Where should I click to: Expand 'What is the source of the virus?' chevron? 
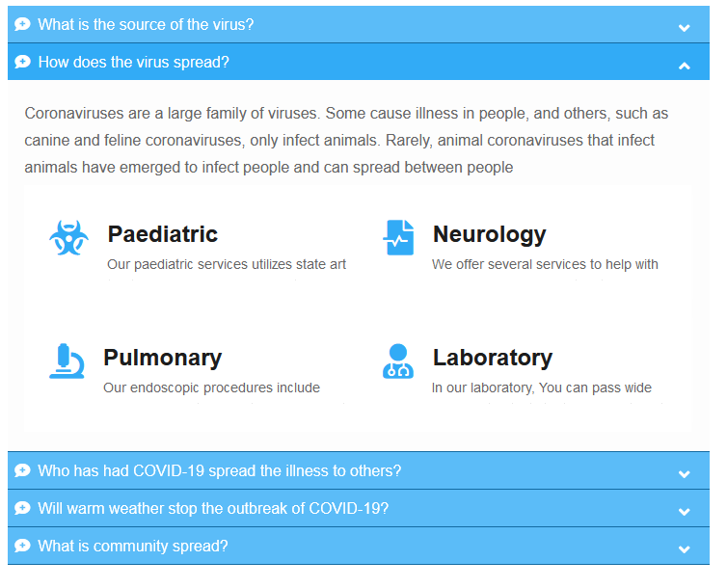click(685, 28)
